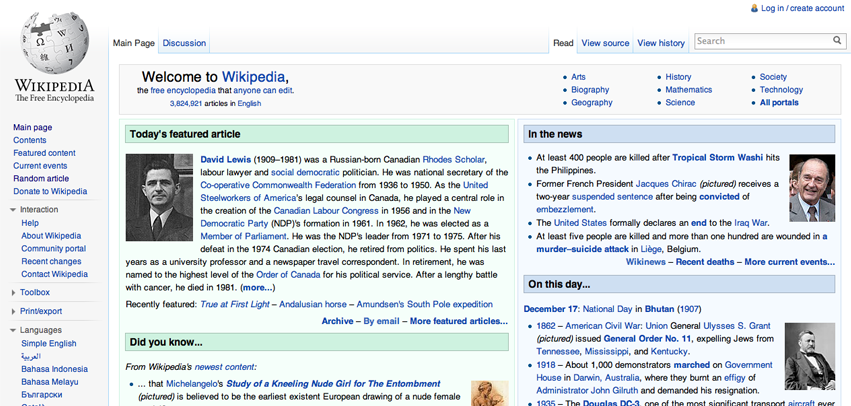Switch language to Bahasa Indonesia
This screenshot has height=406, width=851.
tap(54, 369)
